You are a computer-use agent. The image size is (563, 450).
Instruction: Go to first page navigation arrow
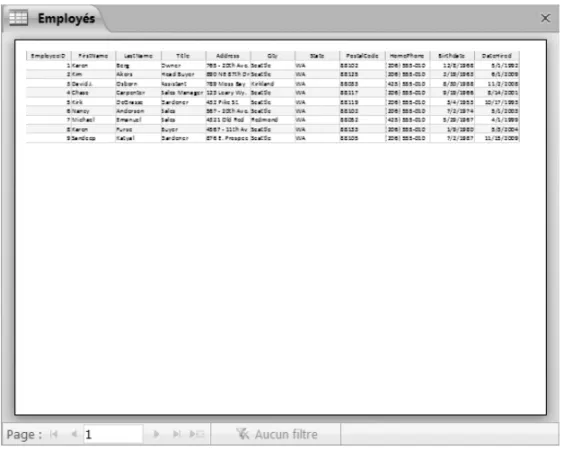[x=54, y=434]
